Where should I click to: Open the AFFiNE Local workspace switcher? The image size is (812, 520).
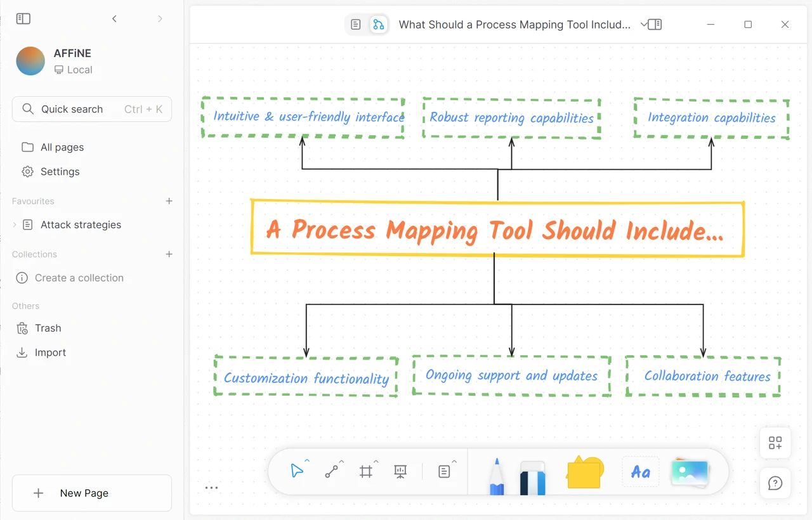tap(91, 62)
